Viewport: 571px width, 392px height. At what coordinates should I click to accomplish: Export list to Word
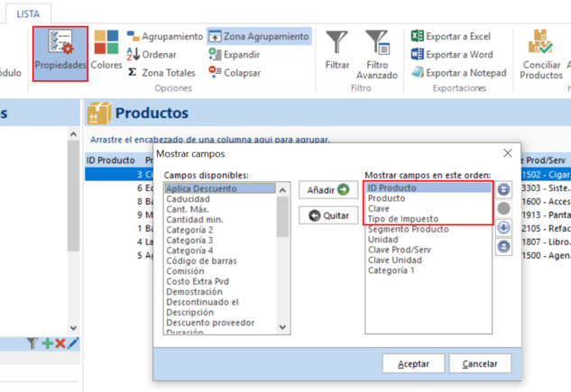(452, 55)
